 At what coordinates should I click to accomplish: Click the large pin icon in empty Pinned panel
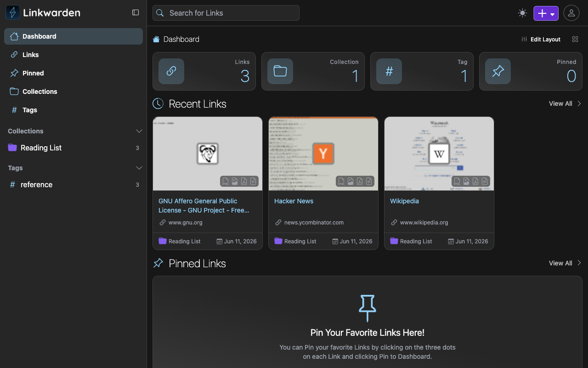coord(367,308)
